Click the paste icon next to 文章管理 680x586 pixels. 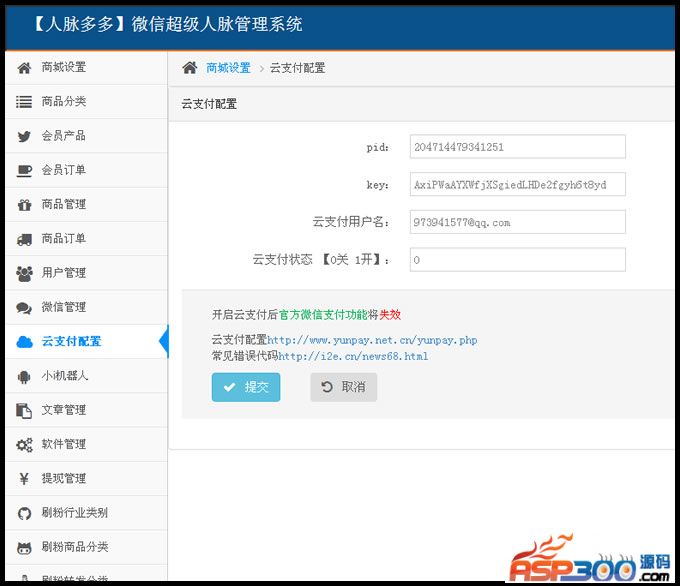click(24, 411)
